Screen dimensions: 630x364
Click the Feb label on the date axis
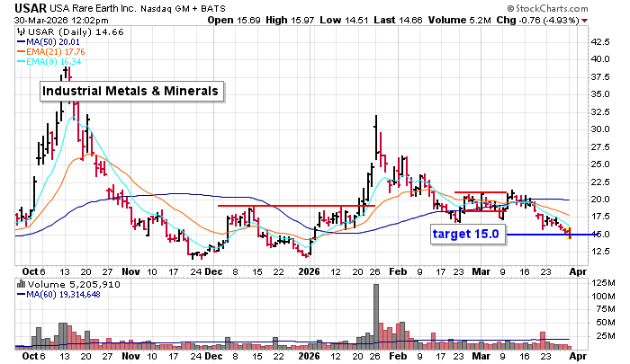click(x=396, y=270)
